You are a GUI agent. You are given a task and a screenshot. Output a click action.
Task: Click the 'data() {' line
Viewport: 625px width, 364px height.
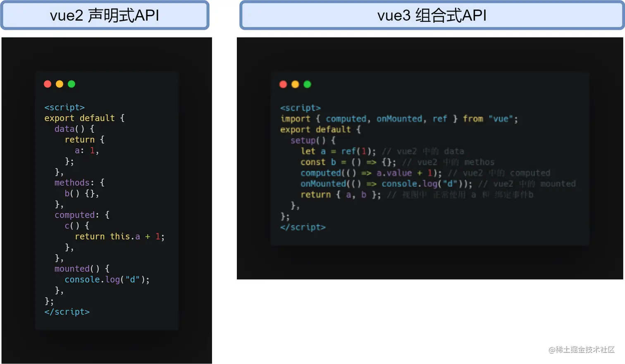[x=74, y=129]
